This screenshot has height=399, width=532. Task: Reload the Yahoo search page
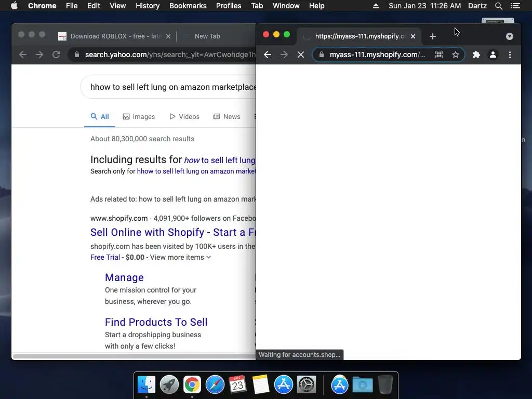(x=56, y=55)
